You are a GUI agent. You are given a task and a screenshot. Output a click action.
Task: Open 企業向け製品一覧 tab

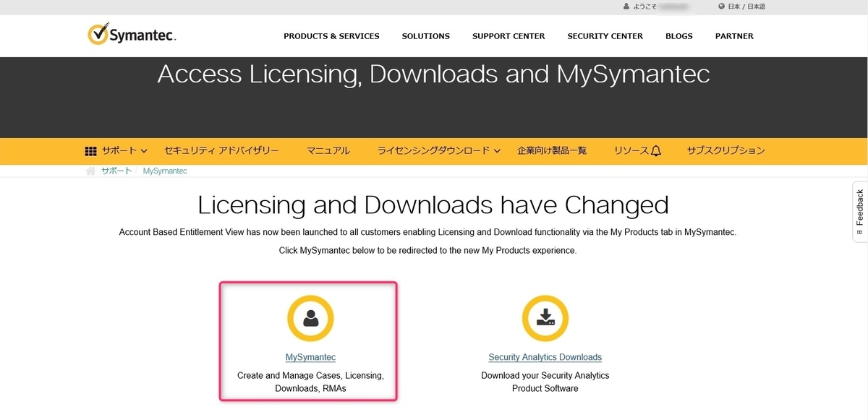[x=552, y=151]
